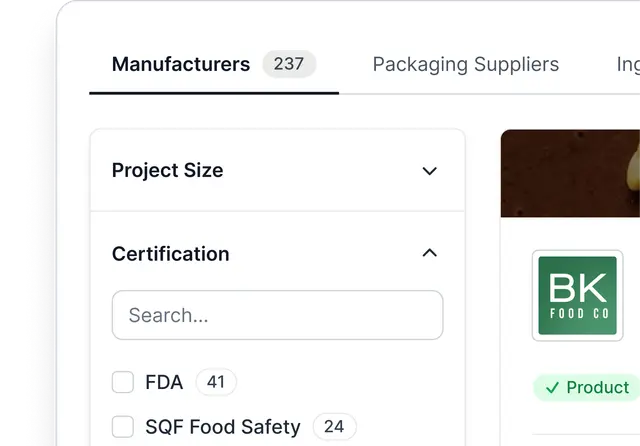Select the FDA filter label
640x446 pixels.
click(x=164, y=382)
